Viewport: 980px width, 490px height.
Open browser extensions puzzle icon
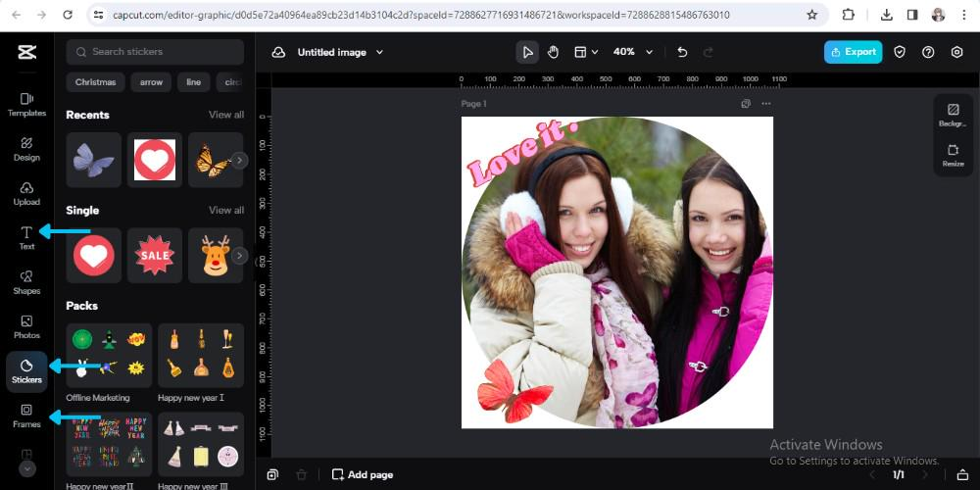pos(848,15)
